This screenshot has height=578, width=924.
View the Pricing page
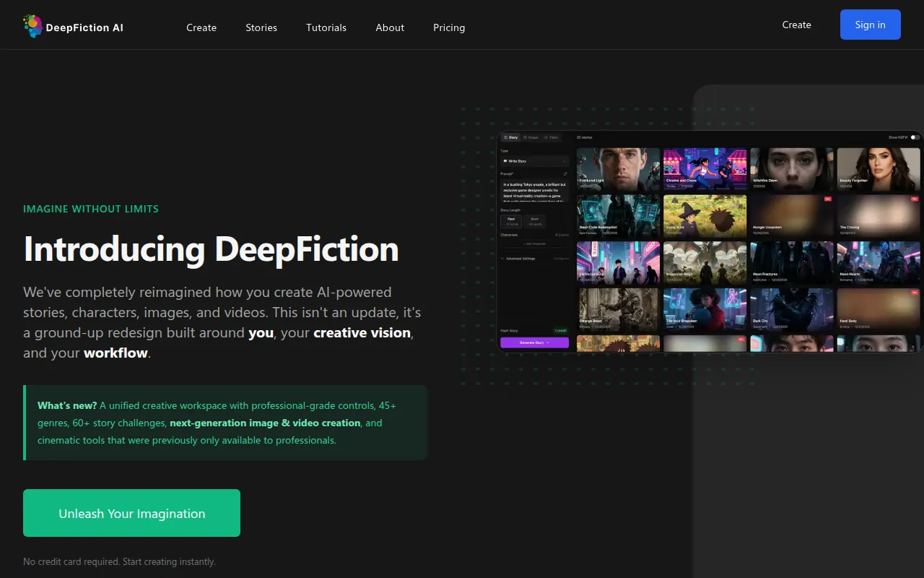[449, 27]
